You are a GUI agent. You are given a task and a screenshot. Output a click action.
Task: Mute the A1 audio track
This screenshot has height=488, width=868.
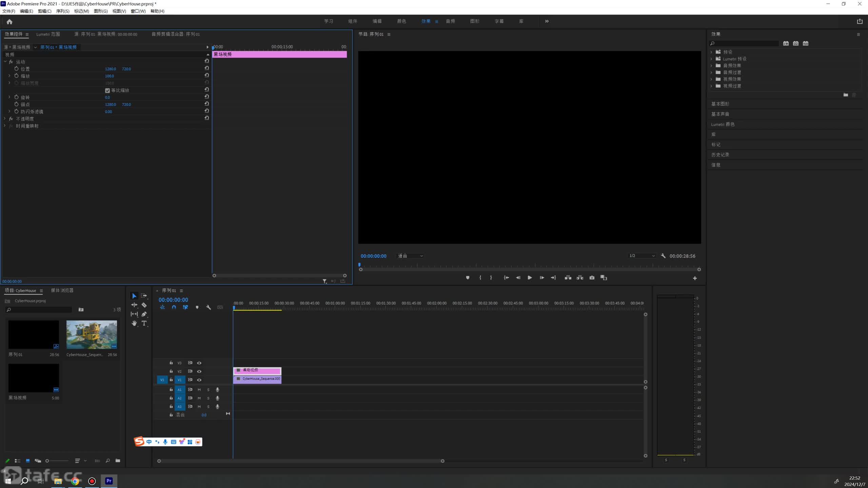tap(199, 390)
